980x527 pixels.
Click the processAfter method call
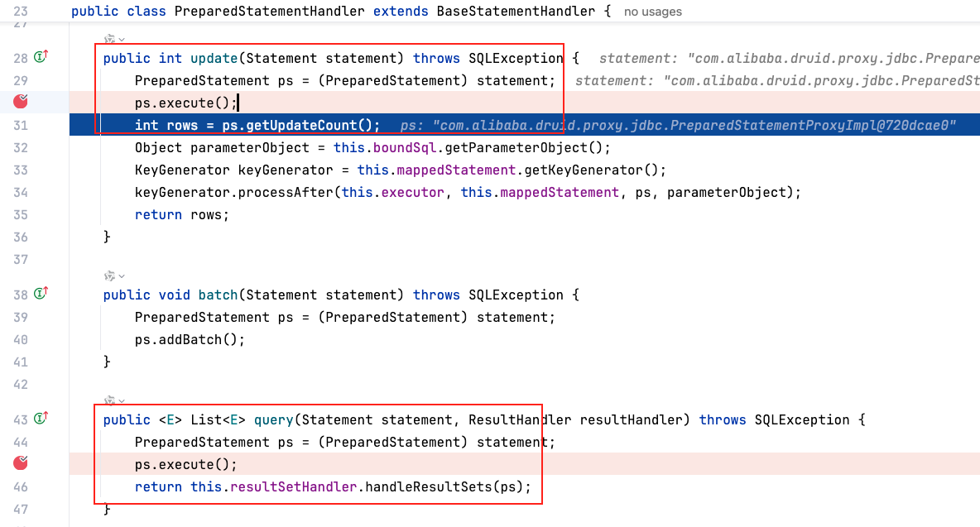(x=285, y=192)
